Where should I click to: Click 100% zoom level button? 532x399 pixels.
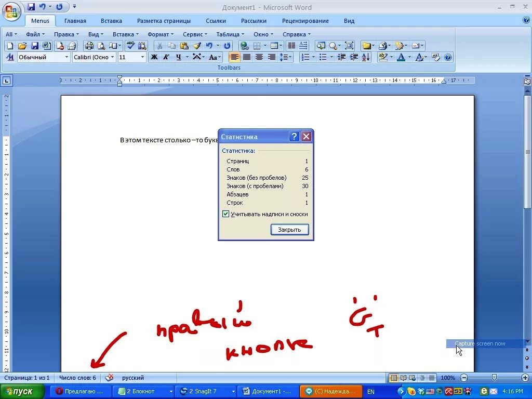[x=448, y=378]
